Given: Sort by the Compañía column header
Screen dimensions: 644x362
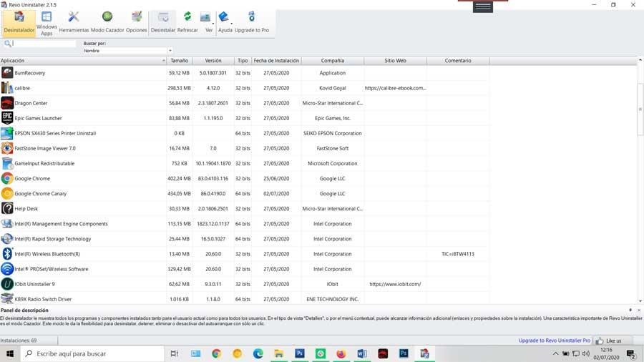Looking at the screenshot, I should [x=332, y=60].
